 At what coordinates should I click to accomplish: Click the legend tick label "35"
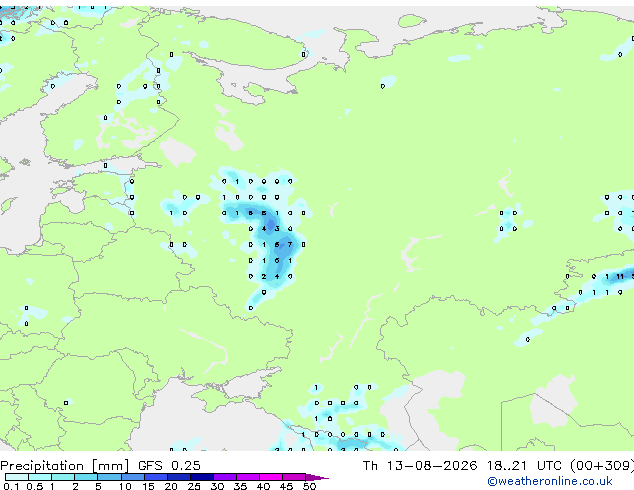tap(240, 486)
